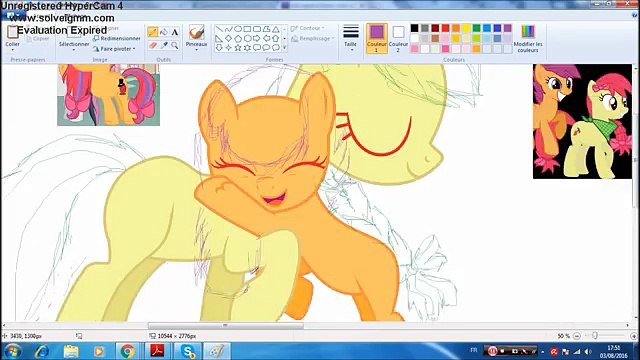Viewport: 640px width, 360px height.
Task: Choose the polygon shape
Action: click(x=266, y=29)
